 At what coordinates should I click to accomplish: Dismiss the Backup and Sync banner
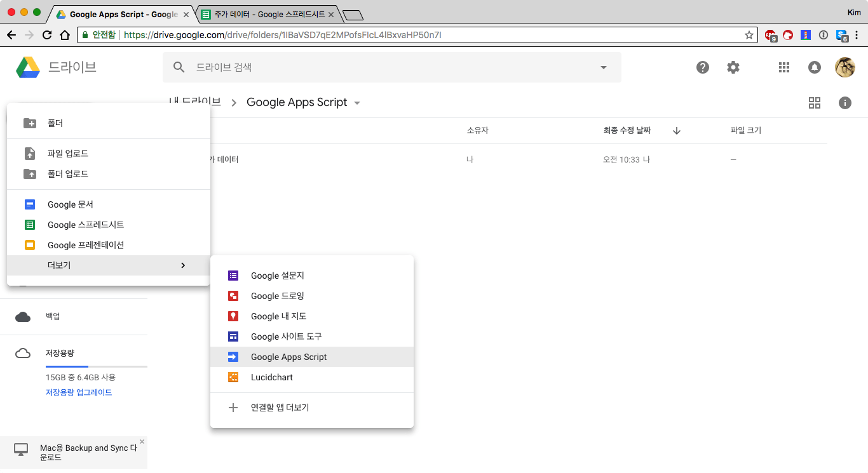pos(142,441)
